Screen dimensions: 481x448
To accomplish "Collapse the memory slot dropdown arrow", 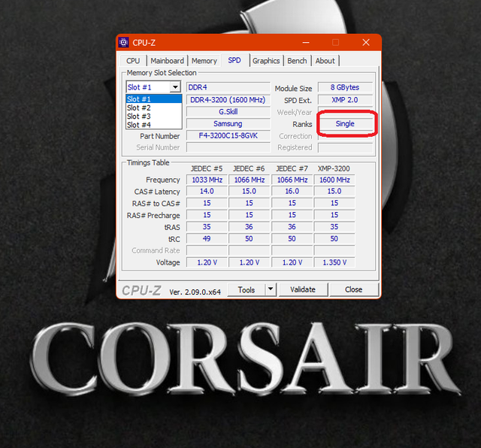I will tap(175, 87).
